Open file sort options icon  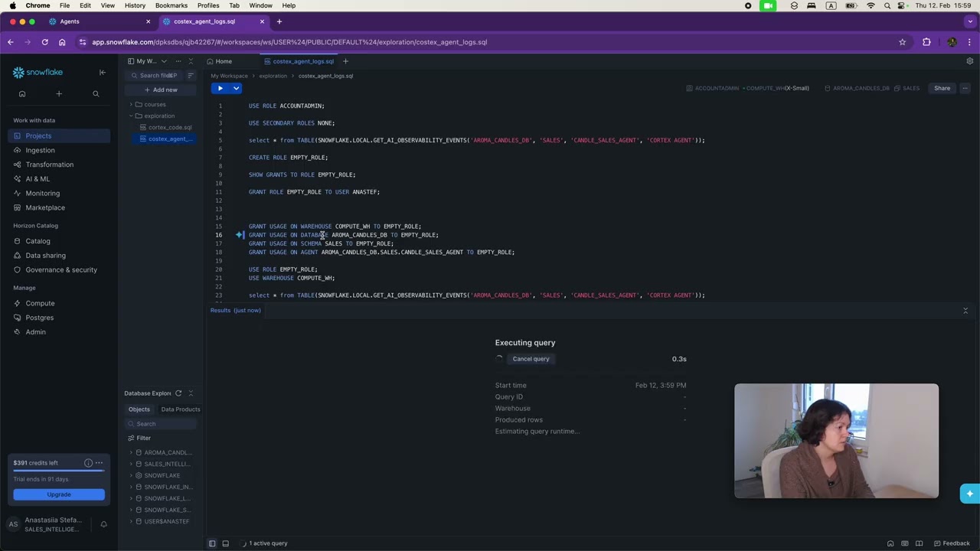191,76
